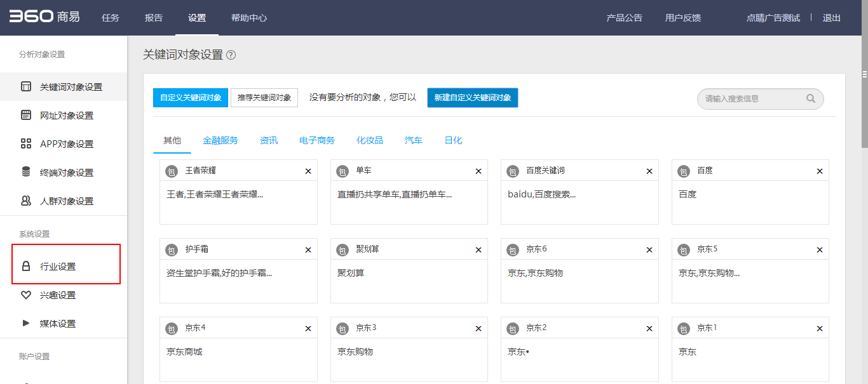Open 人群对象设置 people icon

tap(26, 201)
